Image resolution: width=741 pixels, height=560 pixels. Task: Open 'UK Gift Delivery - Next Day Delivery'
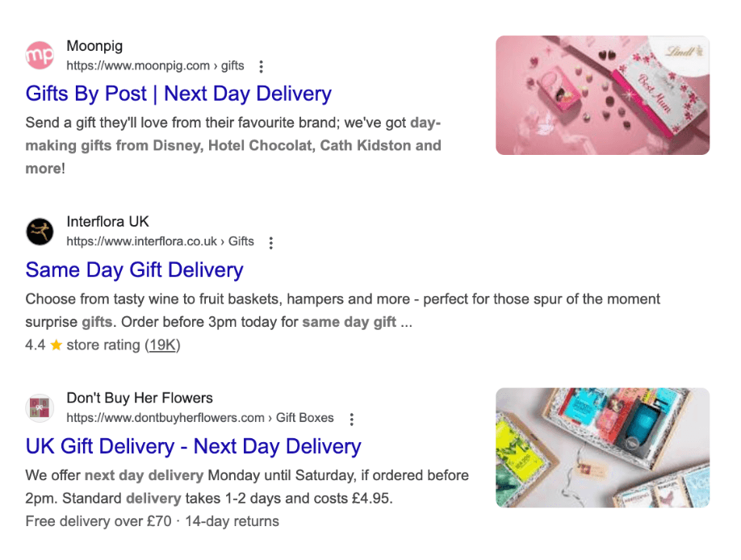pyautogui.click(x=193, y=446)
